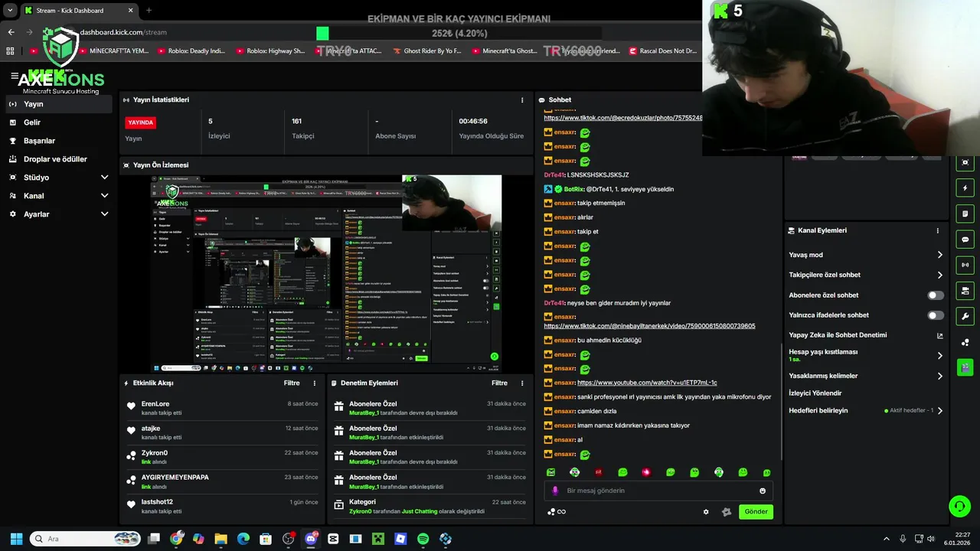The width and height of the screenshot is (980, 551).
Task: Click the browser back arrow
Action: (x=11, y=32)
